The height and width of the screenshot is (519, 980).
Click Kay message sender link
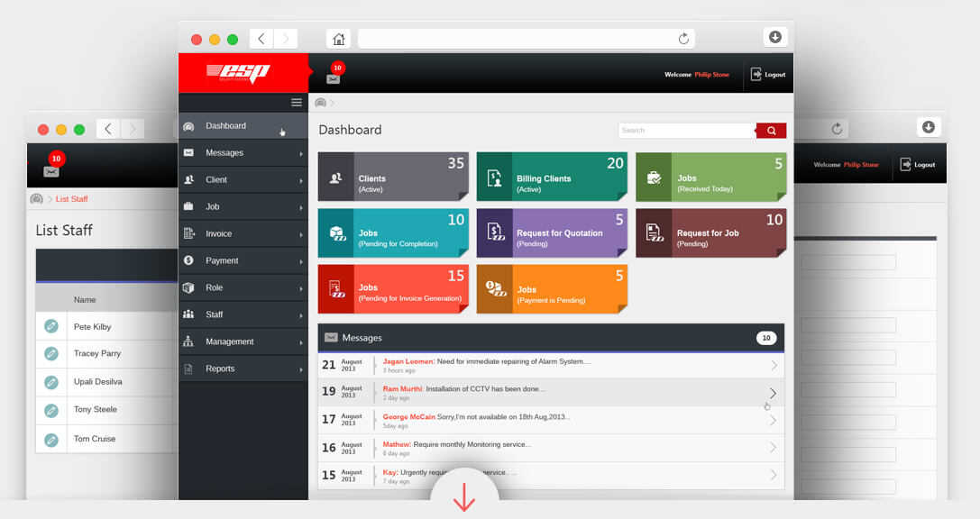(390, 472)
